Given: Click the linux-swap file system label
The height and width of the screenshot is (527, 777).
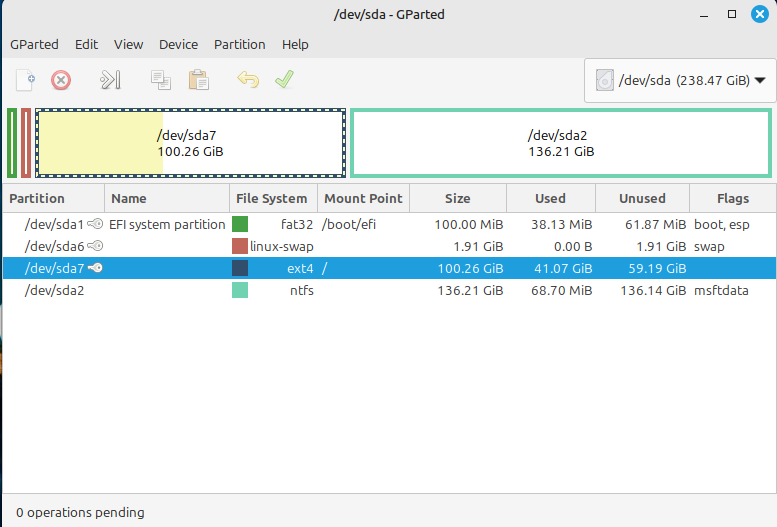Looking at the screenshot, I should click(x=281, y=246).
